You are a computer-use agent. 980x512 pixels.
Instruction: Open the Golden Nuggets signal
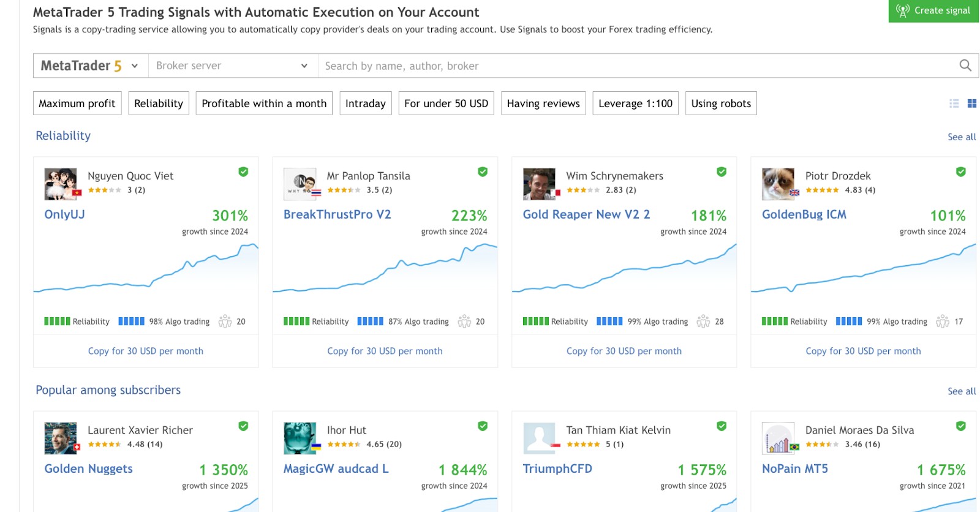click(88, 469)
